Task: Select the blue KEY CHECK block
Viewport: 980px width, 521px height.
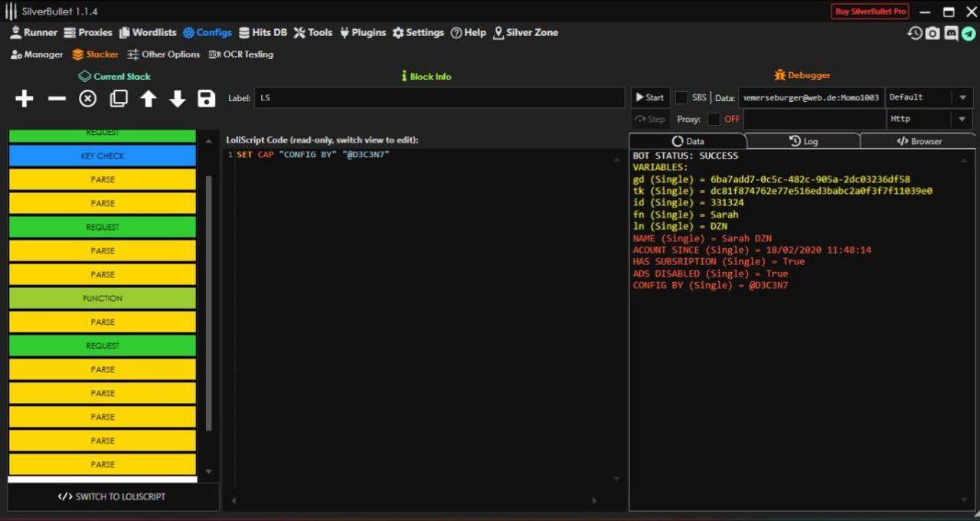Action: (x=103, y=156)
